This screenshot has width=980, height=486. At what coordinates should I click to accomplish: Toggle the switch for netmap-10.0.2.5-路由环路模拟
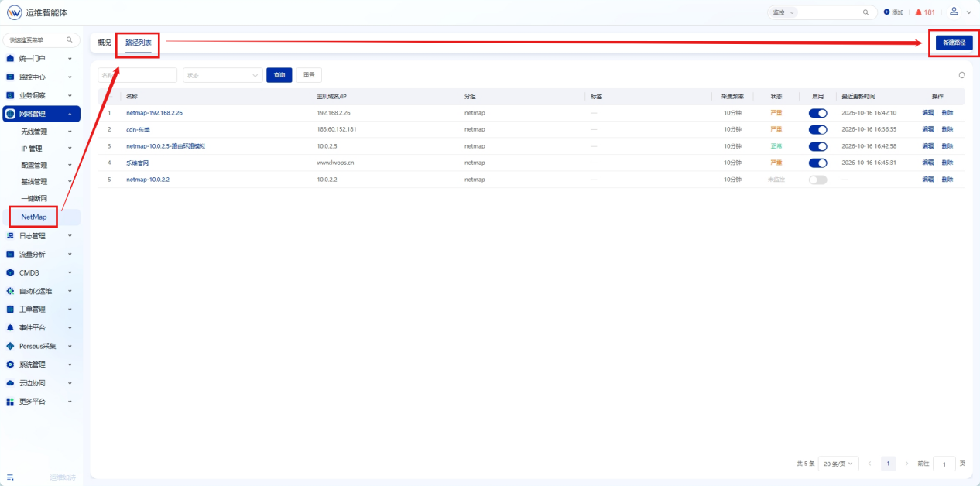[x=817, y=146]
